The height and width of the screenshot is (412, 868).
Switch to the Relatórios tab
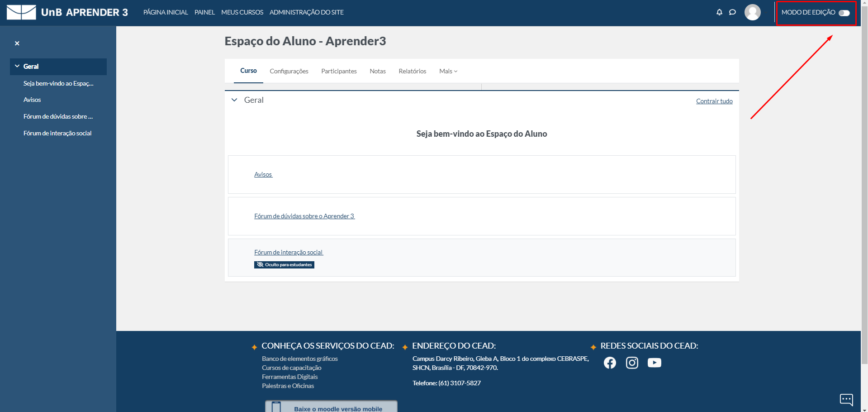coord(413,71)
